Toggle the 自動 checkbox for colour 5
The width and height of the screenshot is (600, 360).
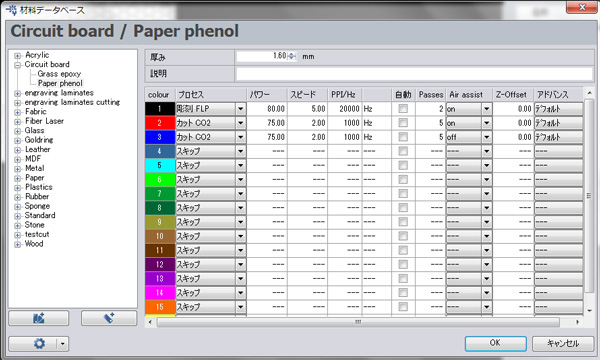403,165
